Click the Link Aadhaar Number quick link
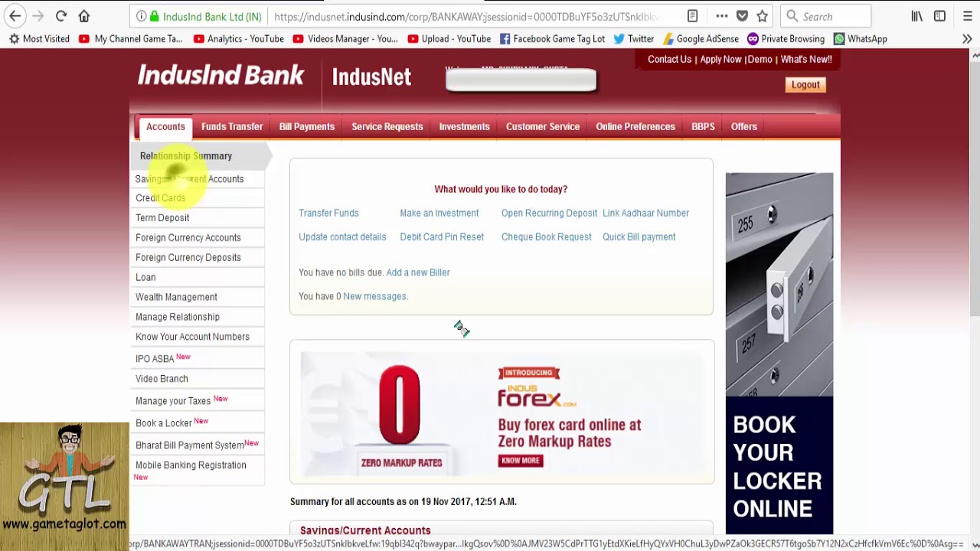980x551 pixels. click(x=645, y=214)
